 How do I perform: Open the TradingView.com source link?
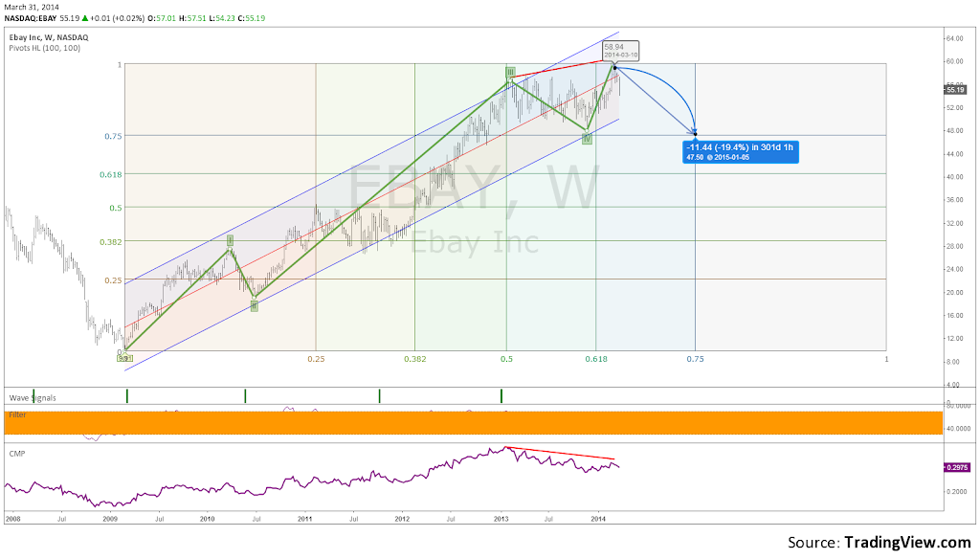click(907, 542)
